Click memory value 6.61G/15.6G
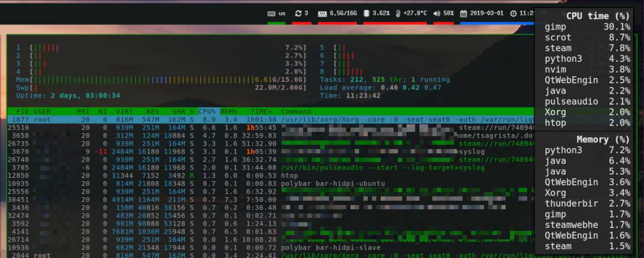The image size is (644, 258). tap(279, 80)
